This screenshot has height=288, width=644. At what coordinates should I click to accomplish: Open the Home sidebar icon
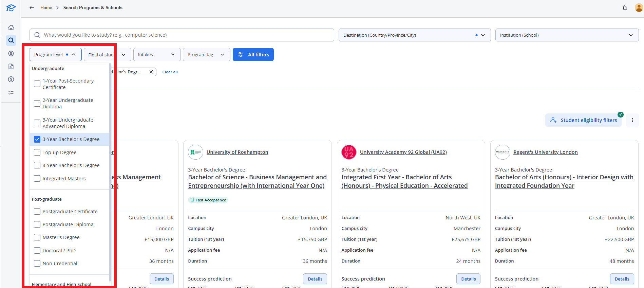coord(11,28)
